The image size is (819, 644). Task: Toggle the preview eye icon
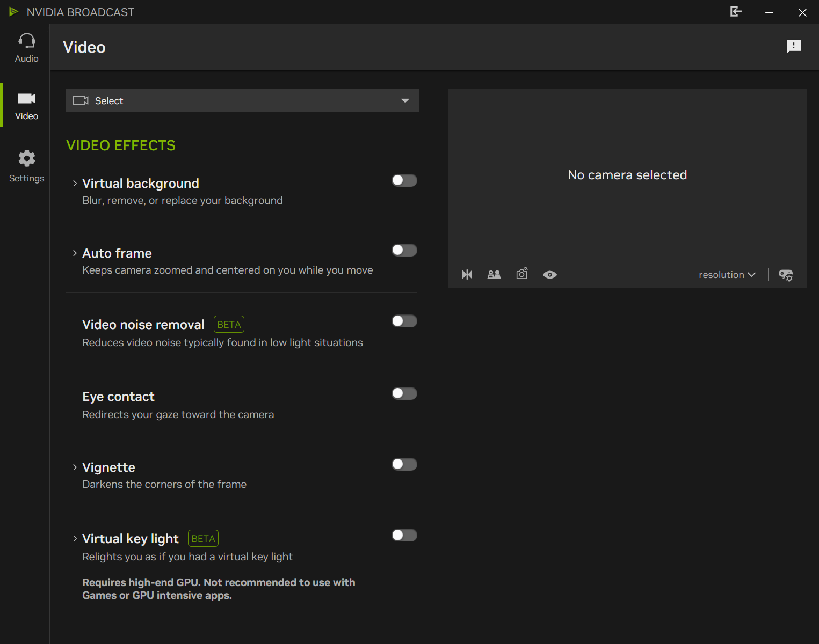tap(549, 275)
